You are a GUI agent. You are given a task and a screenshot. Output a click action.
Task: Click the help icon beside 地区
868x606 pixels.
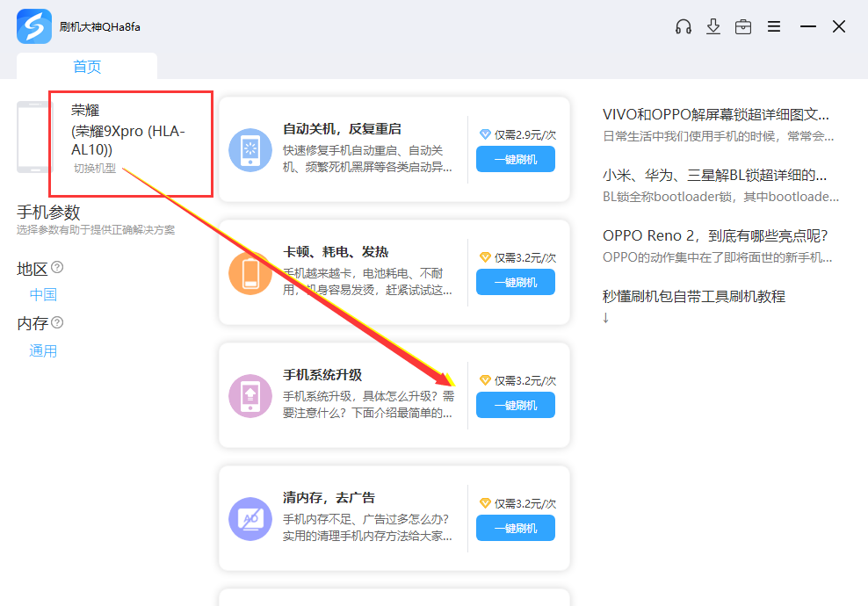pyautogui.click(x=57, y=267)
